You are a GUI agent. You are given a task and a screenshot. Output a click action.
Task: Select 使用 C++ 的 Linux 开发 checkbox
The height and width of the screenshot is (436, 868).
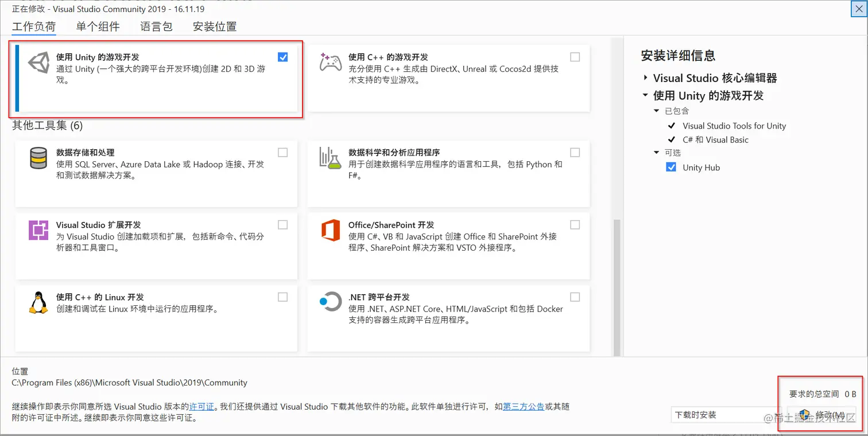282,297
